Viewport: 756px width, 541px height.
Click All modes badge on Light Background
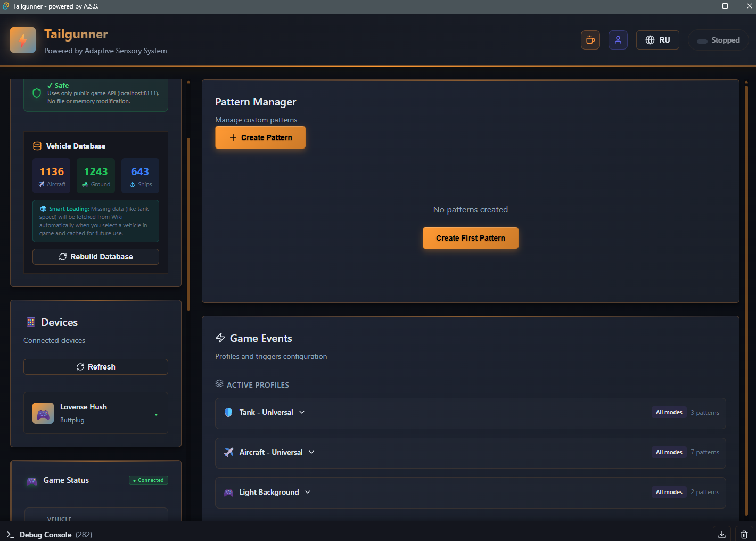tap(669, 492)
